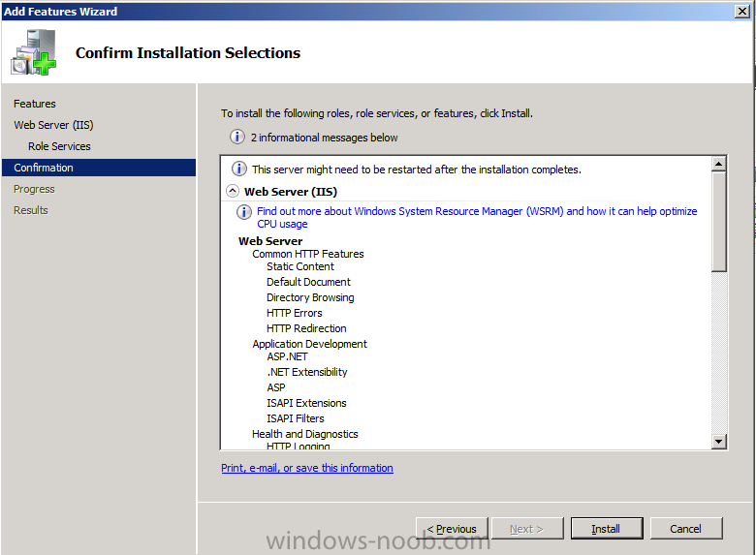Close the wizard with the title bar X
Image resolution: width=756 pixels, height=555 pixels.
pyautogui.click(x=742, y=11)
